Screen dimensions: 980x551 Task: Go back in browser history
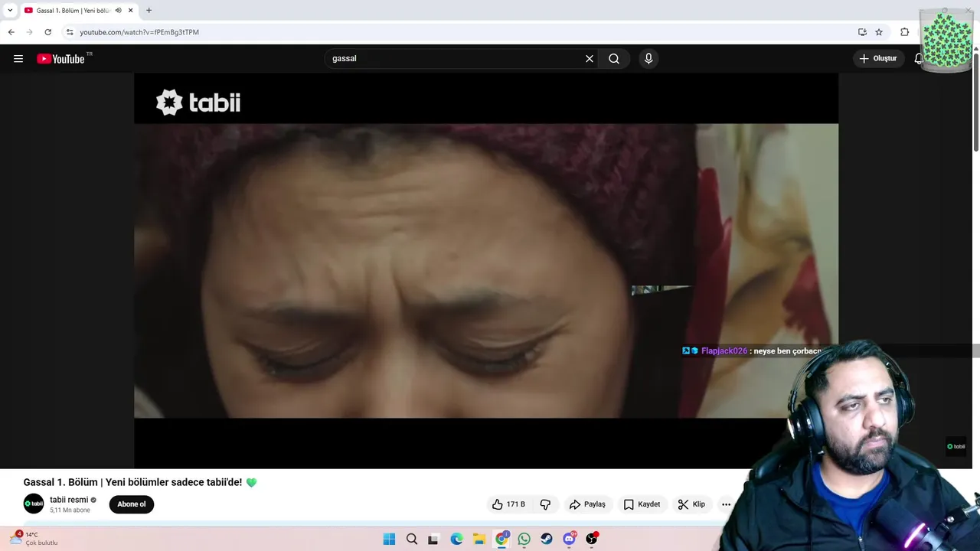coord(11,32)
